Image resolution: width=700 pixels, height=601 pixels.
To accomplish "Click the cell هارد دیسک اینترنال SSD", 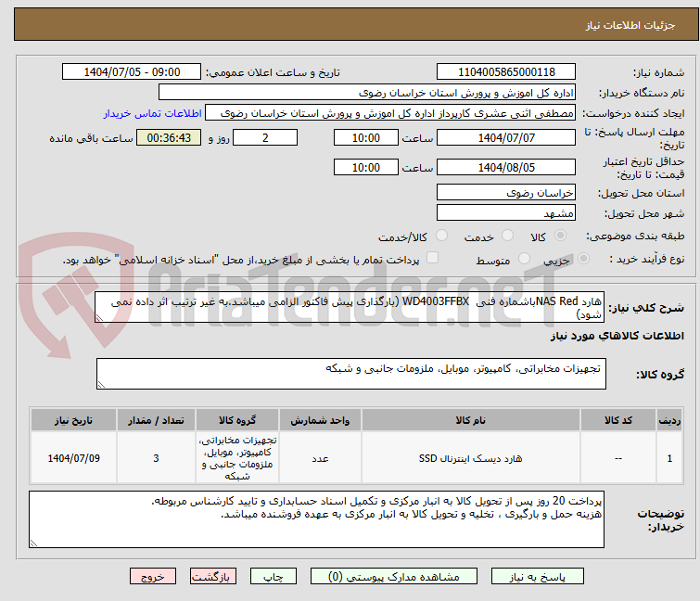I will click(x=471, y=458).
